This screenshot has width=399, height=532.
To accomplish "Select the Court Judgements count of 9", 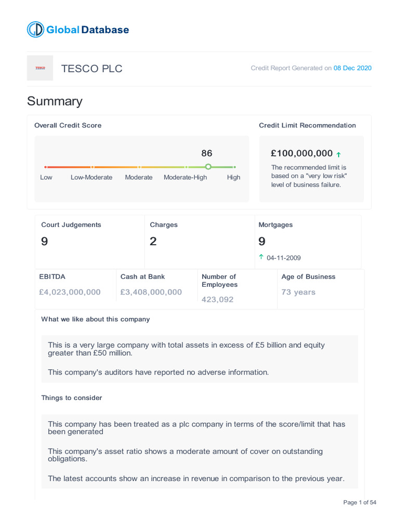I will (45, 241).
